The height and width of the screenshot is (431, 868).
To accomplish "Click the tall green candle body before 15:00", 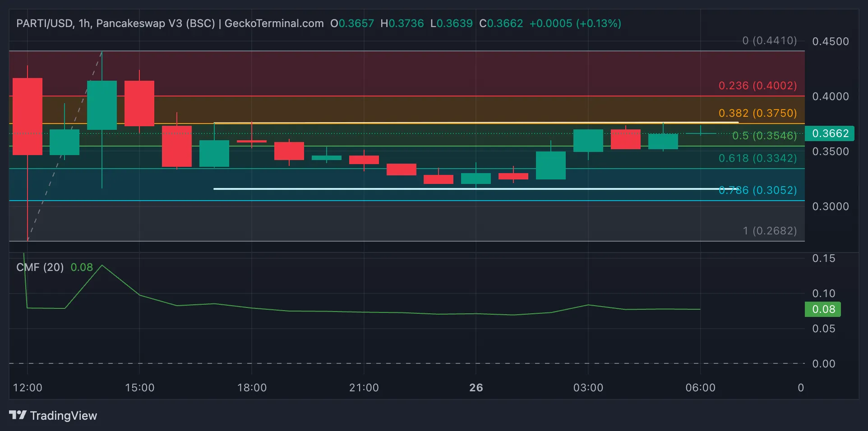I will coord(102,105).
